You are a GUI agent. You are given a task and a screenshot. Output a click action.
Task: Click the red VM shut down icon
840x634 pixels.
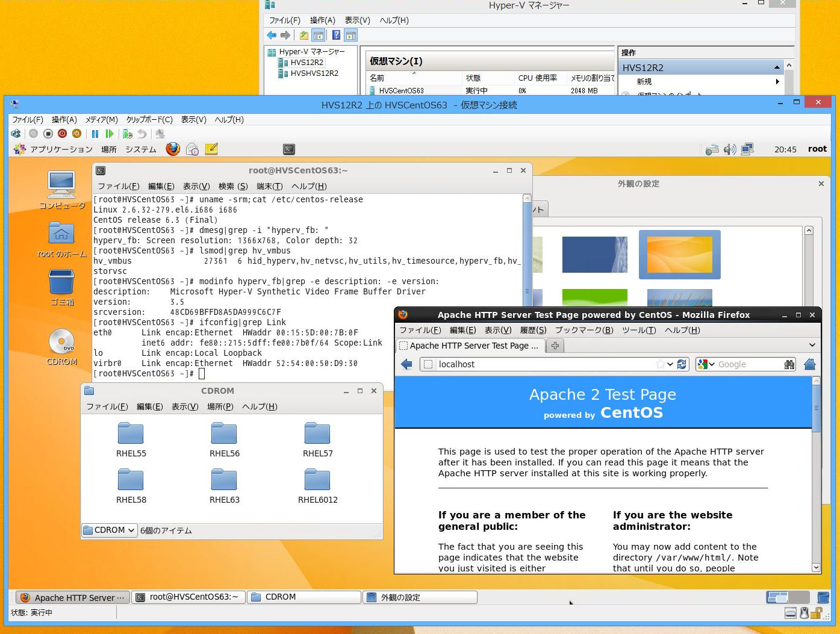click(x=62, y=134)
